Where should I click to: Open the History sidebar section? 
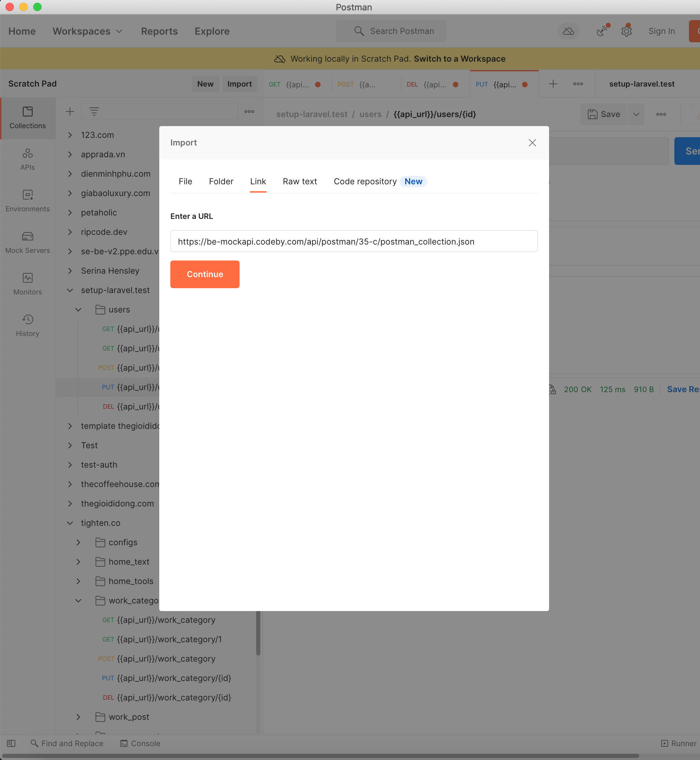27,325
